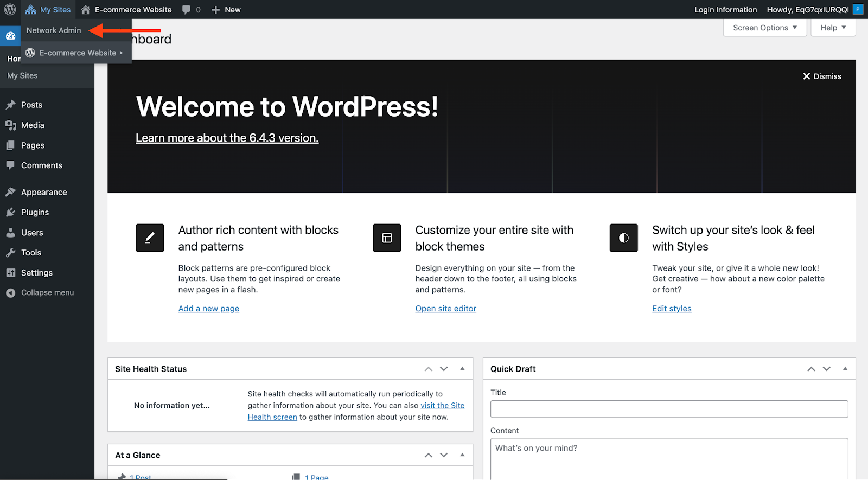Viewport: 868px width, 480px height.
Task: Follow the Open site editor link
Action: 445,309
